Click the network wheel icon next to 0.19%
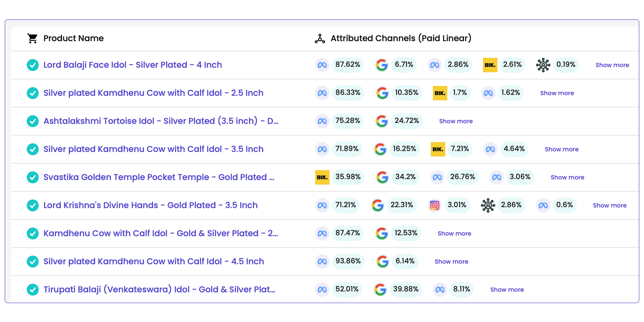Viewport: 644px width, 322px height. click(x=543, y=65)
